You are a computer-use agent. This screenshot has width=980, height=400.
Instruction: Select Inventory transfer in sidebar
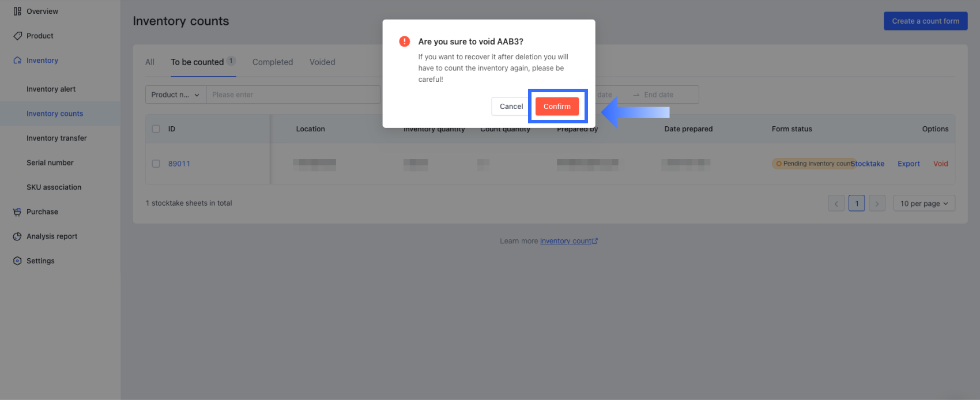tap(56, 138)
